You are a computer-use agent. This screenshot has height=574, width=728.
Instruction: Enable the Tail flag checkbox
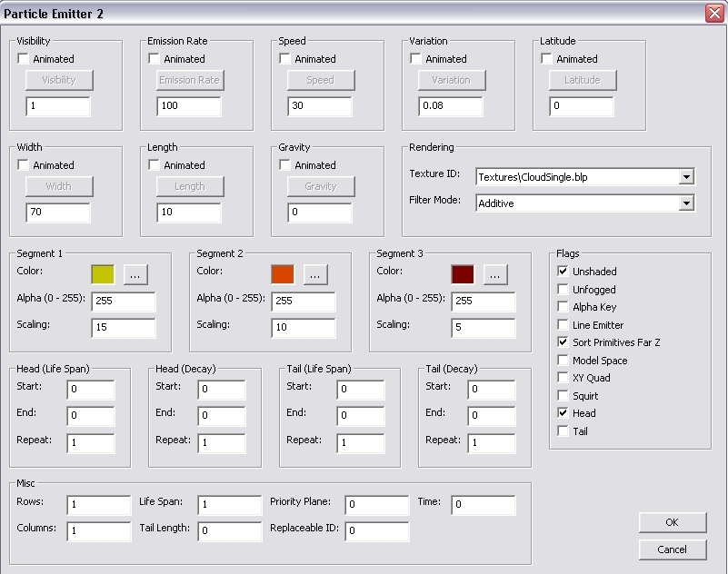click(x=563, y=430)
